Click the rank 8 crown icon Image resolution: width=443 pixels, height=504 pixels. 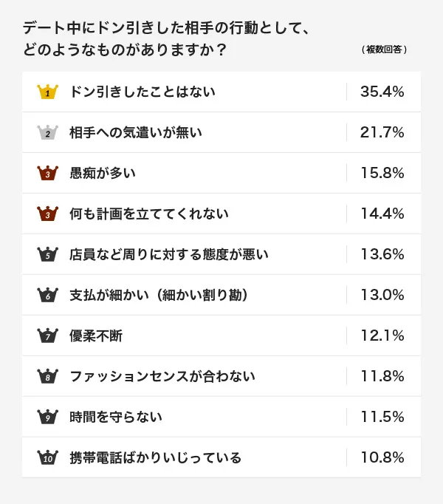pyautogui.click(x=47, y=376)
